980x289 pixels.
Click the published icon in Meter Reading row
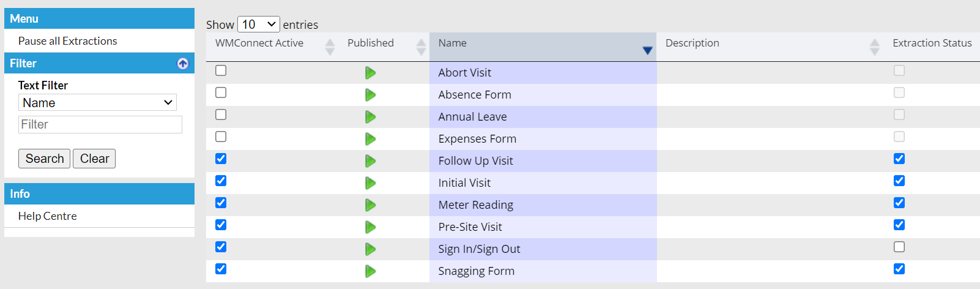click(x=370, y=205)
